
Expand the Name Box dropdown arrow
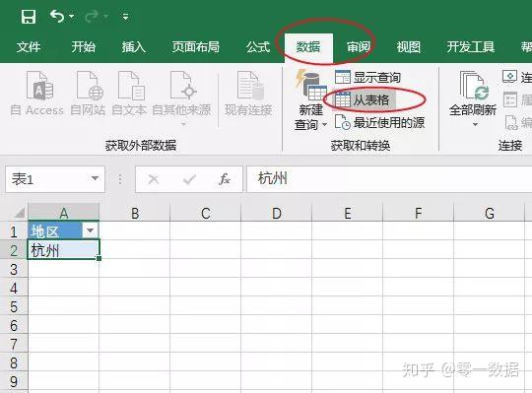point(95,178)
